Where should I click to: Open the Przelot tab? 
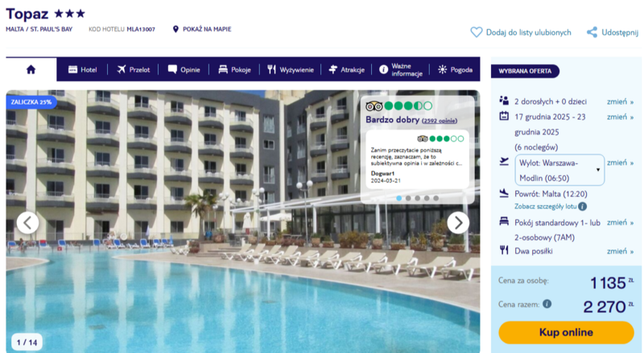point(133,70)
